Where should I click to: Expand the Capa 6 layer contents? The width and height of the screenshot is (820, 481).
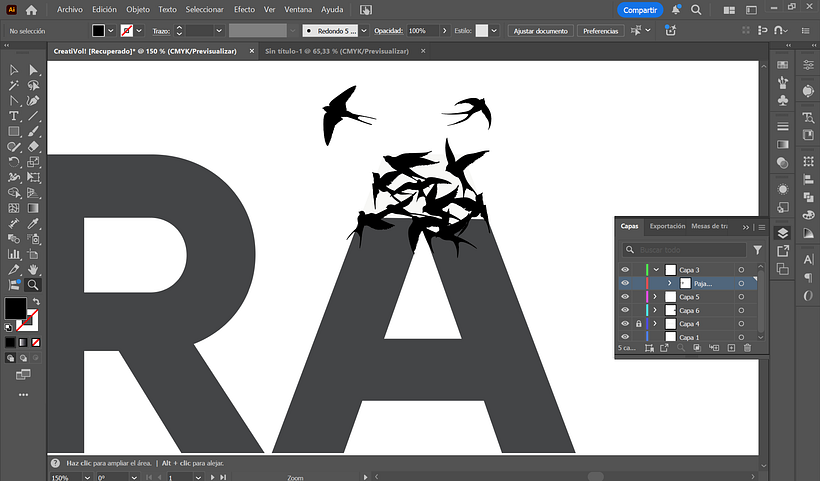coord(656,311)
